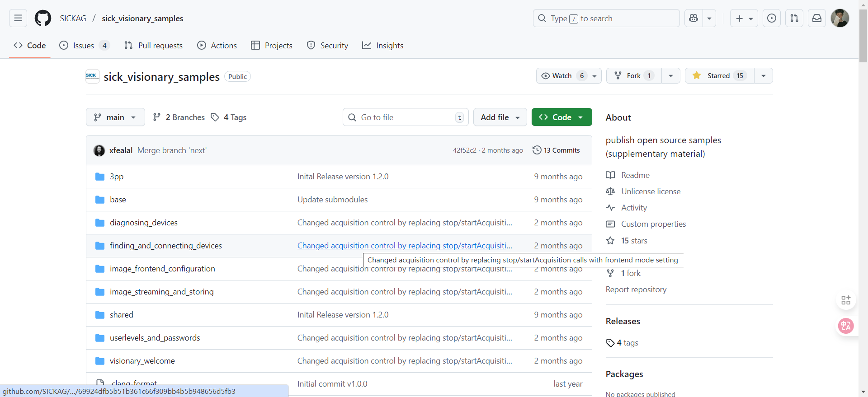Fork the repository

point(634,75)
